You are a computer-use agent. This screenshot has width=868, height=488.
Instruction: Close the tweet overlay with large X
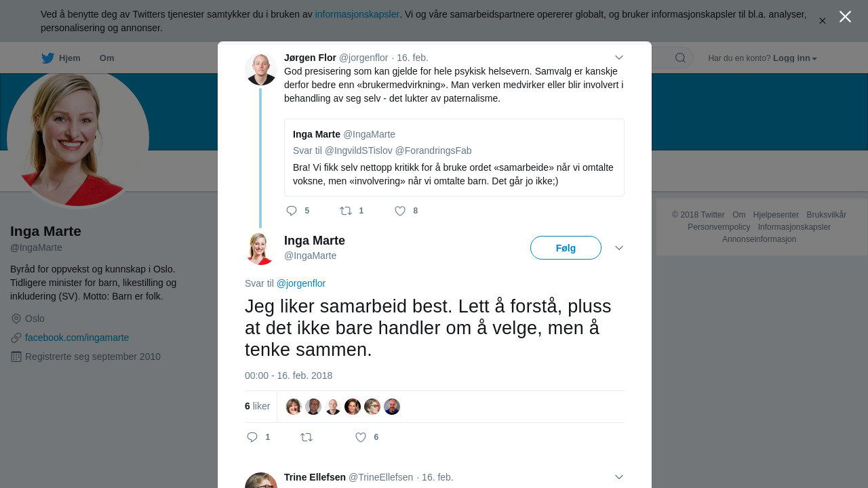tap(845, 16)
